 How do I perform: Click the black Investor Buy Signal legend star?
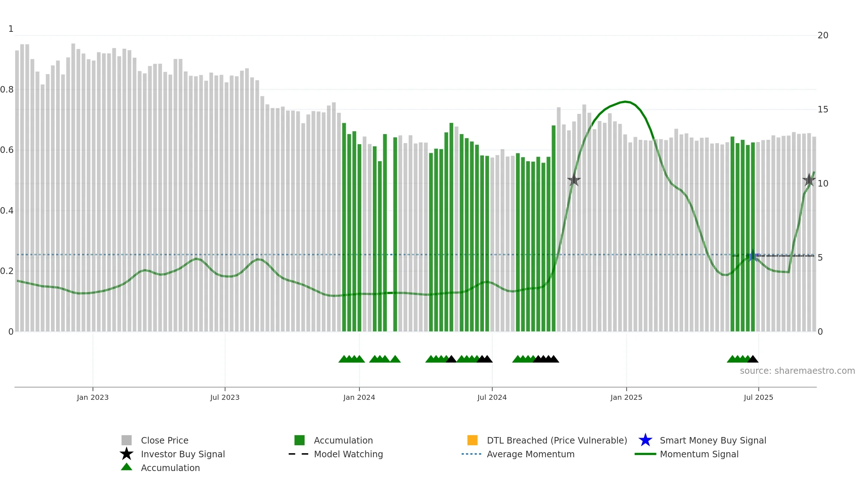click(127, 454)
